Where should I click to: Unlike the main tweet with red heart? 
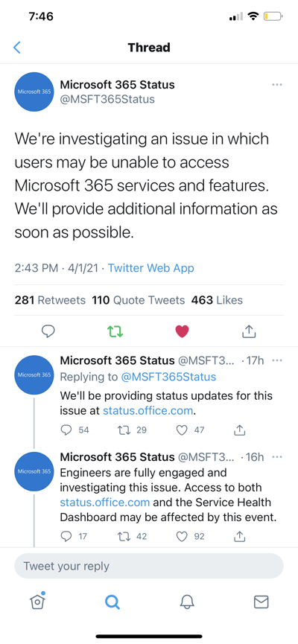click(182, 331)
